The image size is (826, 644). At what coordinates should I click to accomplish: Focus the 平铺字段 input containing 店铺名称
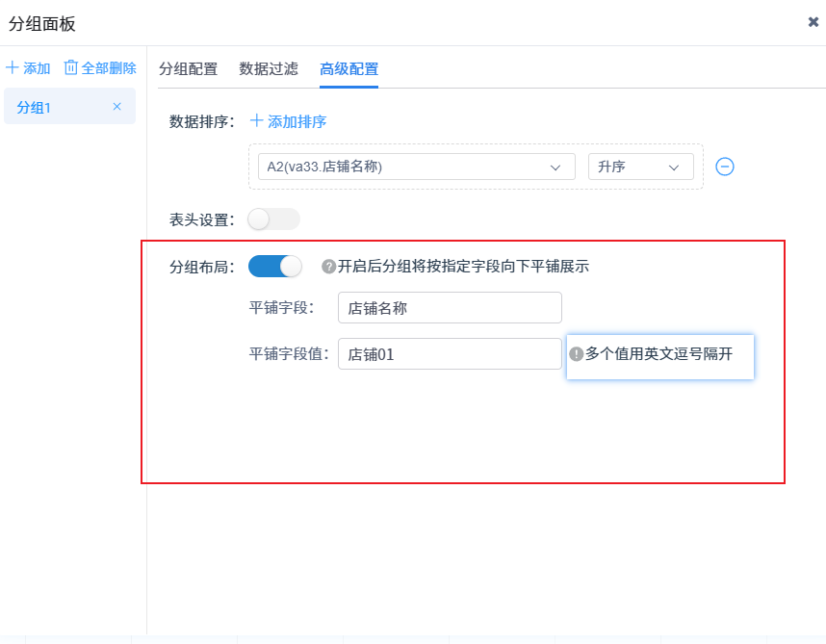449,308
